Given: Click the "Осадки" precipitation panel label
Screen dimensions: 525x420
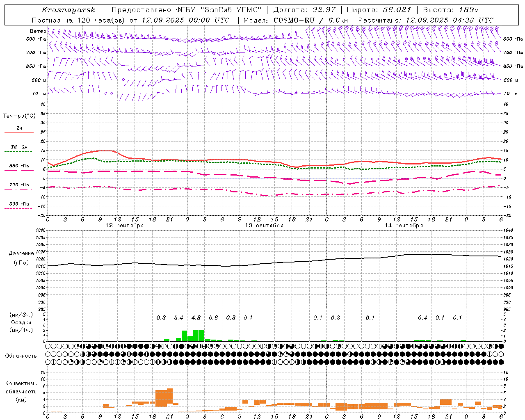Looking at the screenshot, I should (21, 322).
